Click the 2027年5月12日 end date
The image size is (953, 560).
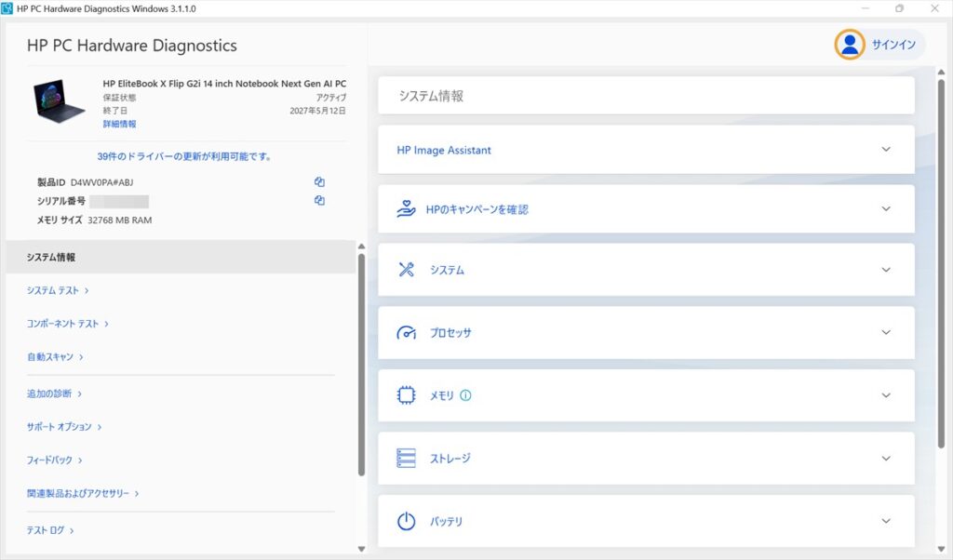318,111
